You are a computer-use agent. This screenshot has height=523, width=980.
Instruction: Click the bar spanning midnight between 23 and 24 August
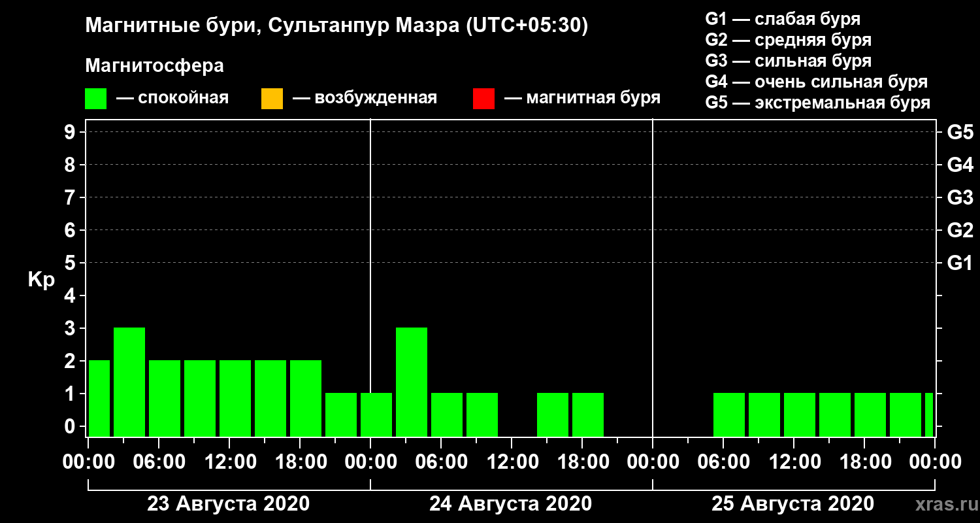376,414
